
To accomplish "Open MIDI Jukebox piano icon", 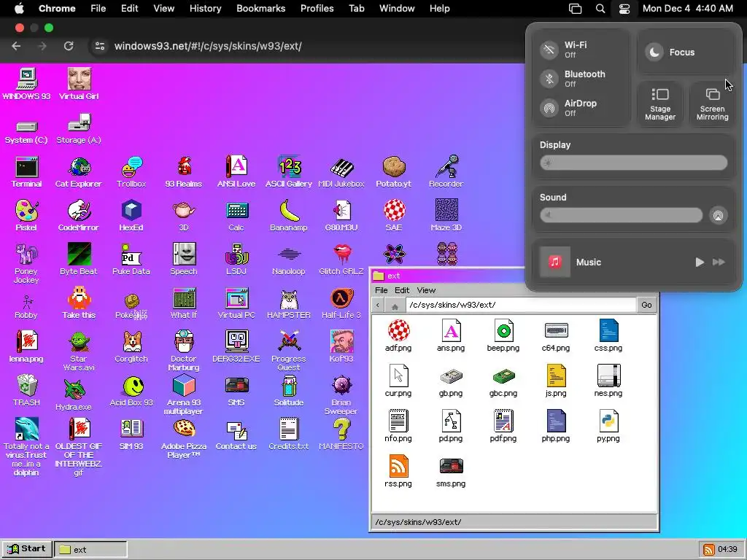I will click(341, 172).
